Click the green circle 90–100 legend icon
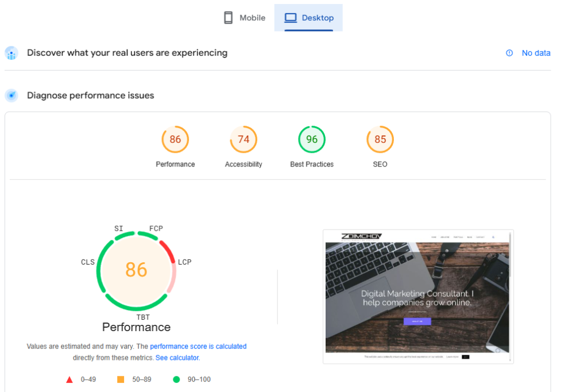The width and height of the screenshot is (588, 392). (176, 379)
